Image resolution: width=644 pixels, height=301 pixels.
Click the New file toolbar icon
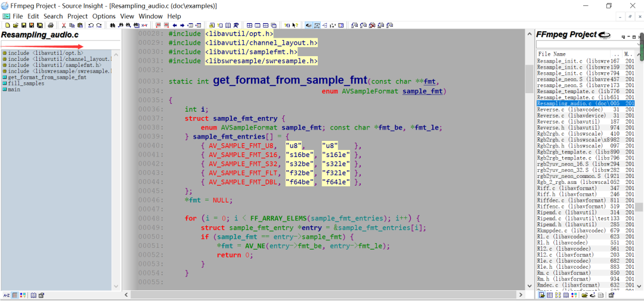(7, 25)
